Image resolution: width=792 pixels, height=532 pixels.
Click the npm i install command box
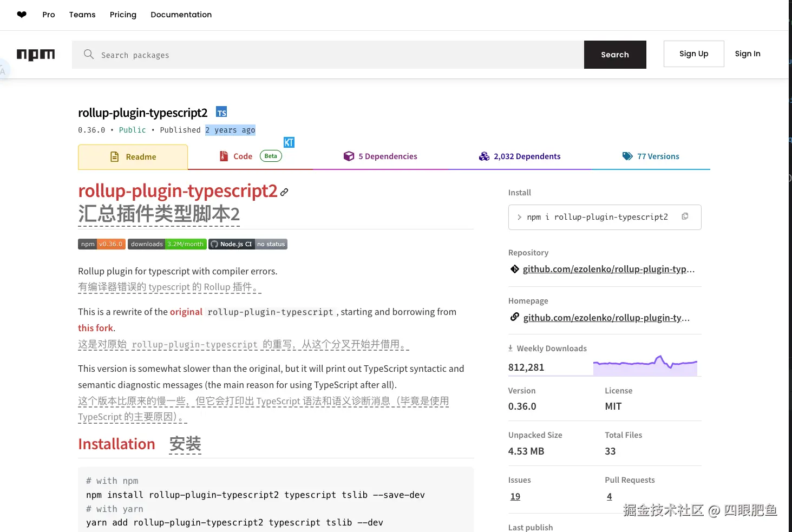605,217
